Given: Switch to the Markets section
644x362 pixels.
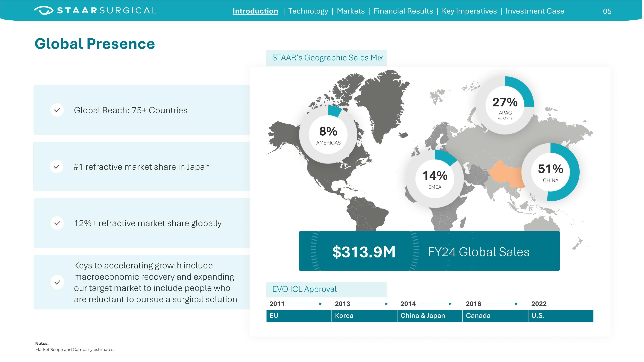Looking at the screenshot, I should (x=351, y=11).
